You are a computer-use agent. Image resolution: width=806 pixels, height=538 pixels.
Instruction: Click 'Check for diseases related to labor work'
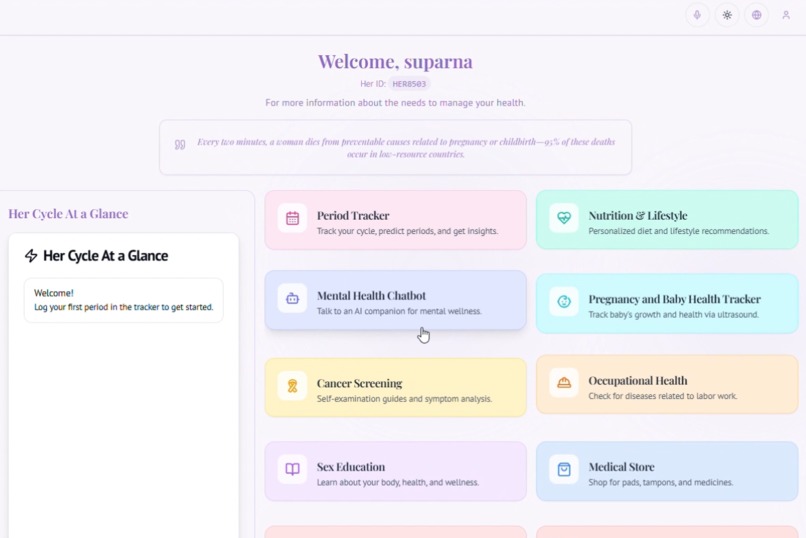(x=663, y=396)
